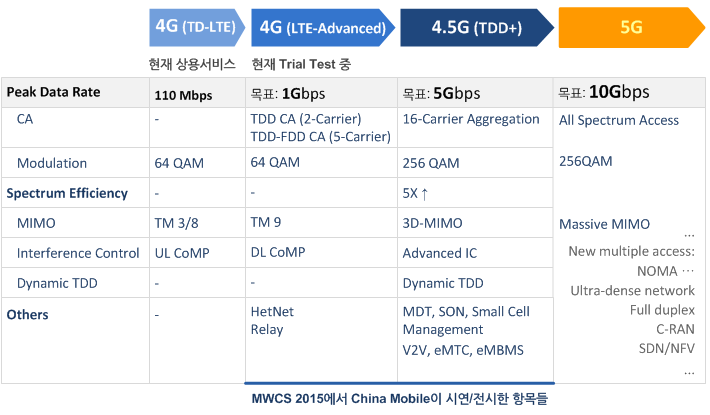Select the 4G (LTE-Advanced) arrow banner
710x415 pixels.
[323, 28]
